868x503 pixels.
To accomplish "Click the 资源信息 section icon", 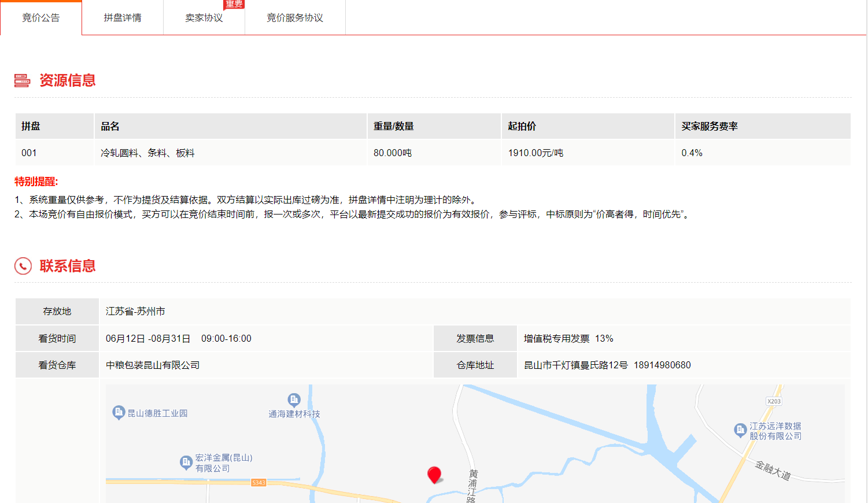I will click(x=22, y=80).
